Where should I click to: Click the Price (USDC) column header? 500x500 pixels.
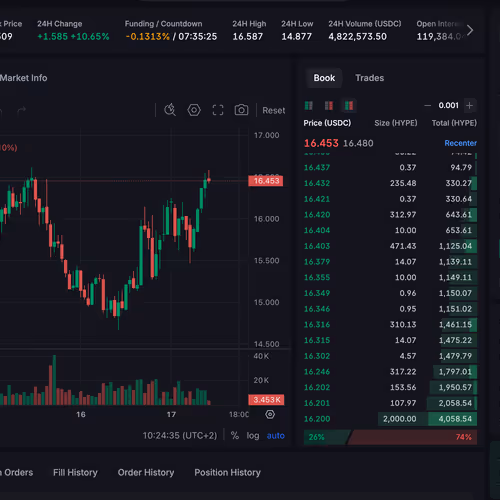[327, 123]
